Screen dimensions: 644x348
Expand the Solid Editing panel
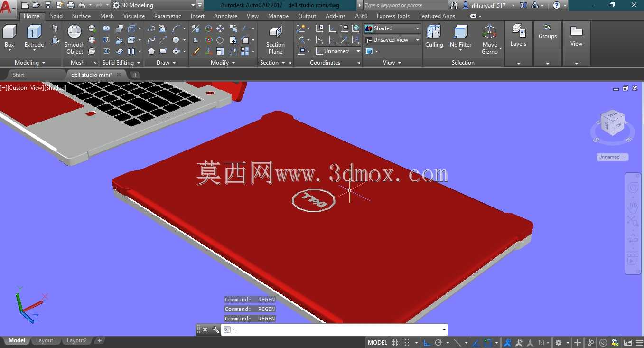(x=121, y=63)
